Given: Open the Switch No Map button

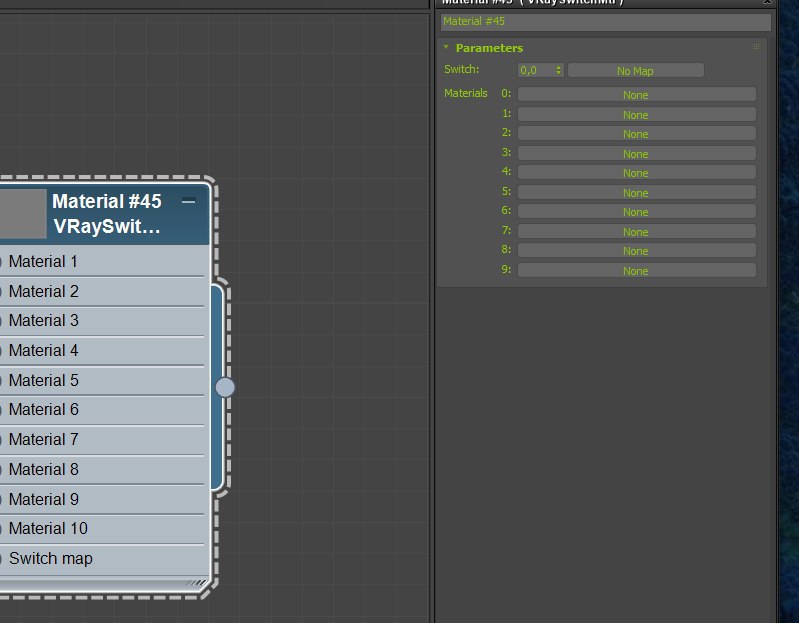Looking at the screenshot, I should point(635,71).
